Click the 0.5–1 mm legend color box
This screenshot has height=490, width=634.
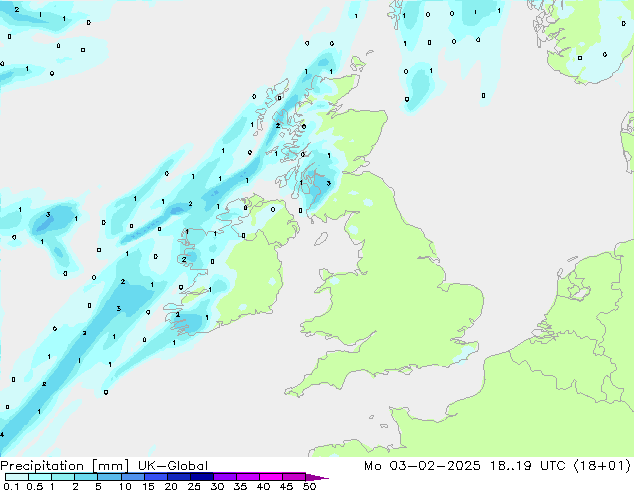click(40, 477)
